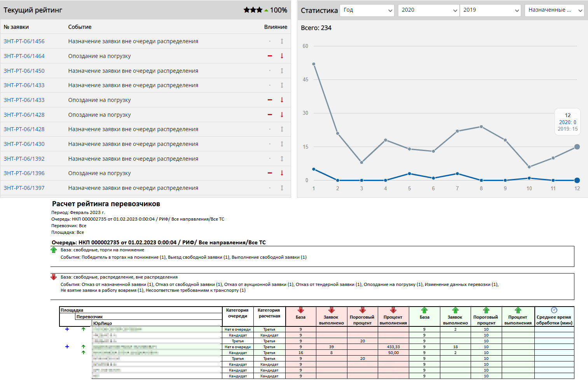Viewport: 588px width, 384px height.
Task: Click red arrow above red Процент выполнения column
Action: click(x=393, y=310)
